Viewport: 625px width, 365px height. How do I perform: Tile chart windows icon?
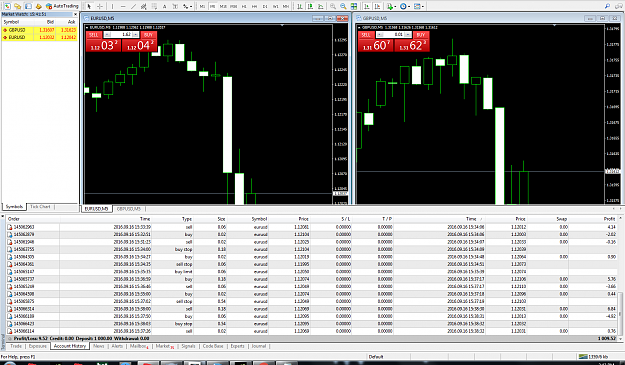coord(354,6)
